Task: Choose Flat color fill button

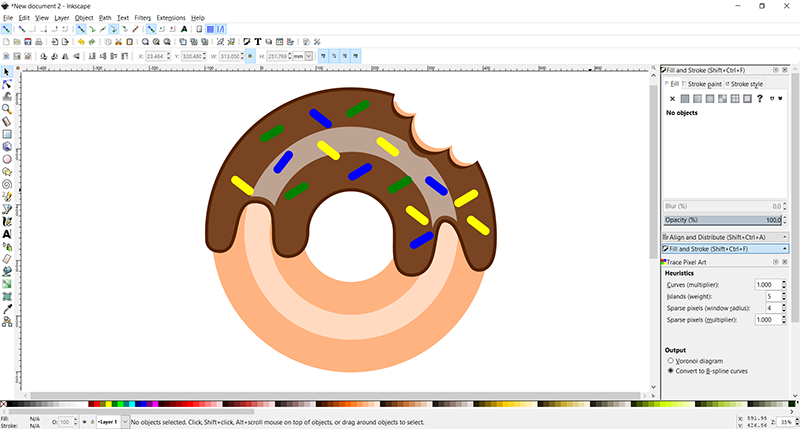Action: pyautogui.click(x=685, y=98)
